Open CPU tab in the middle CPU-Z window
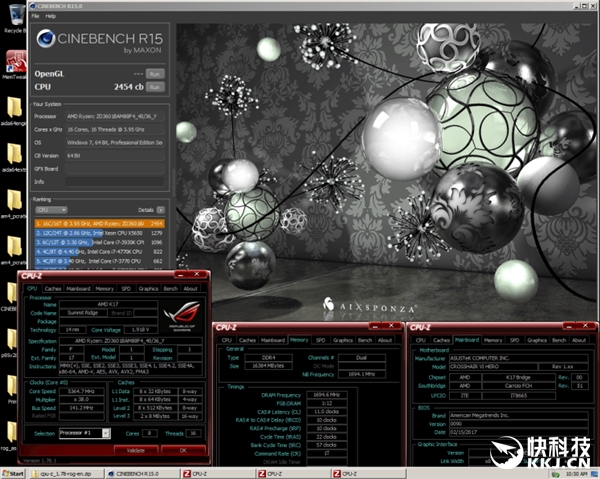 [227, 340]
